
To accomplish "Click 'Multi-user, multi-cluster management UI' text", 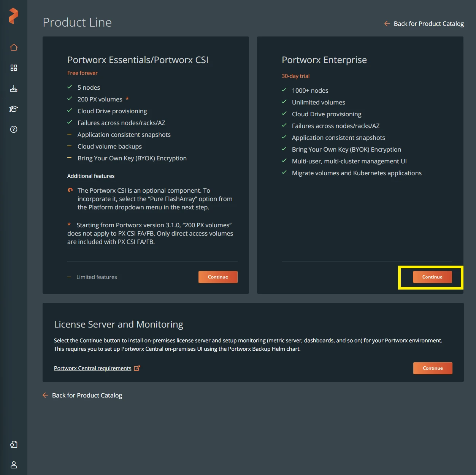I will click(x=349, y=161).
